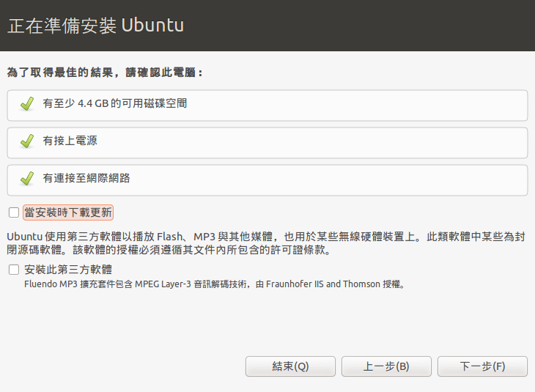Screen dimensions: 535x392
Task: Click the 結束(Q) quit button
Action: click(290, 366)
